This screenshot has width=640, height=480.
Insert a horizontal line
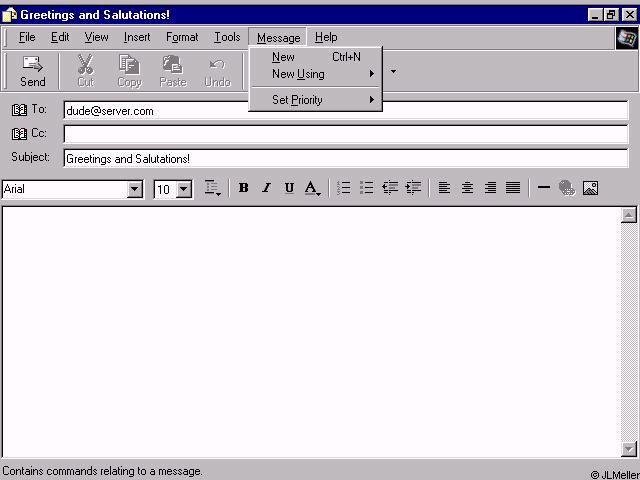click(x=544, y=187)
